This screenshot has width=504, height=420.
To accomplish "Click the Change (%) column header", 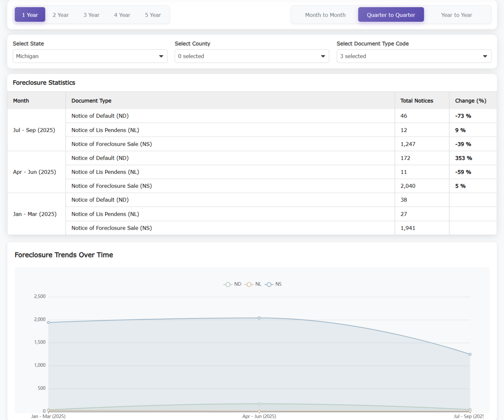I will 470,101.
